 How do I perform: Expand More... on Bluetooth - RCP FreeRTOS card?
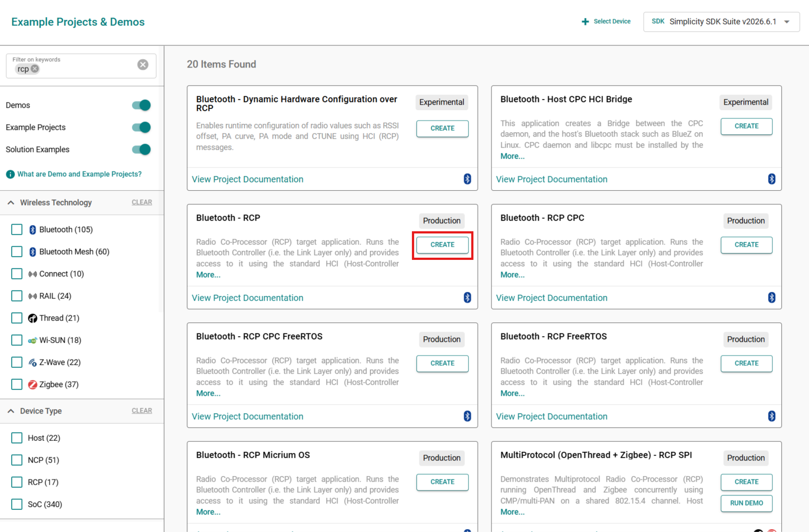tap(513, 393)
